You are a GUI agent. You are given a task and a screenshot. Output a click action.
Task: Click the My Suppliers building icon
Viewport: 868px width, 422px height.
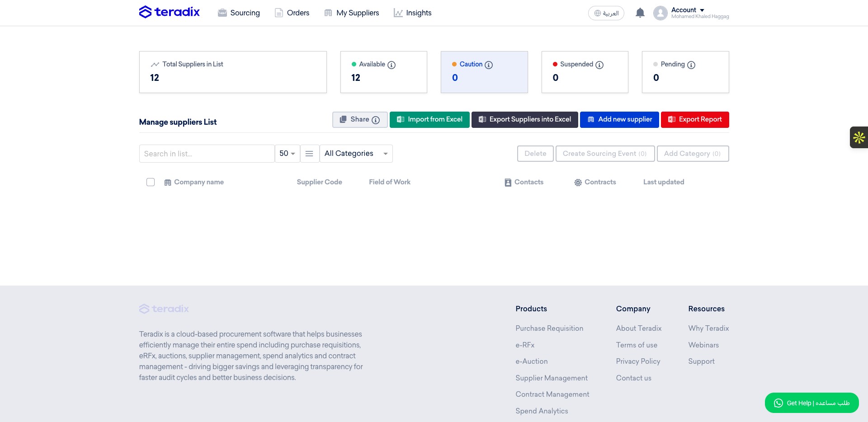coord(328,13)
